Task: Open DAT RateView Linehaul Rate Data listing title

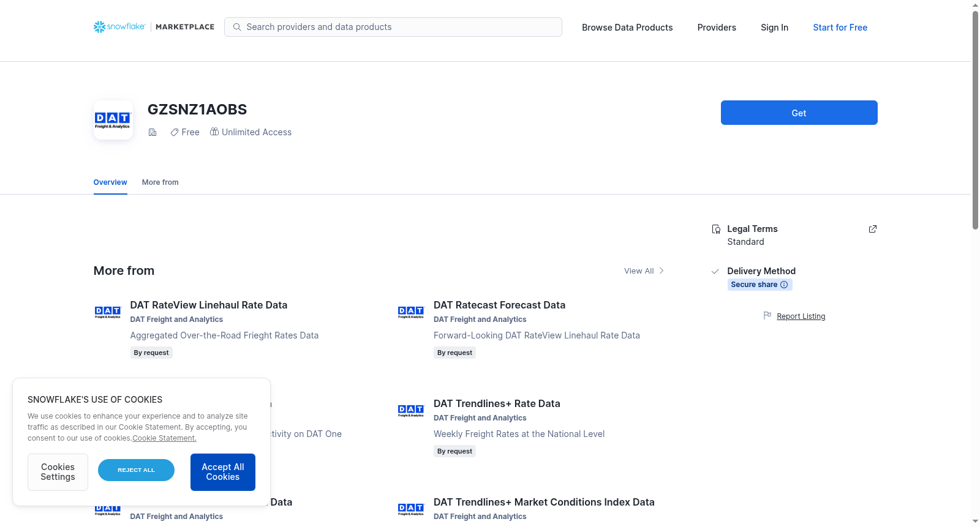Action: tap(209, 305)
